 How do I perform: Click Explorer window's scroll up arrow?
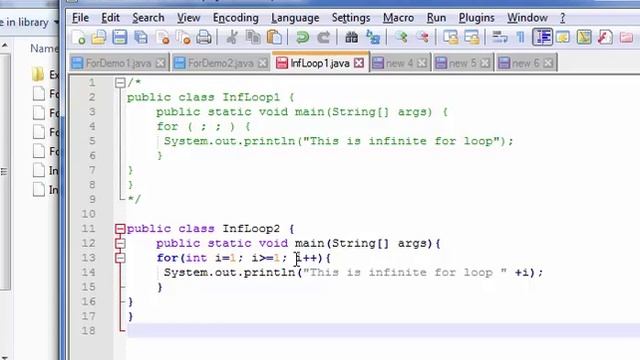coord(5,45)
